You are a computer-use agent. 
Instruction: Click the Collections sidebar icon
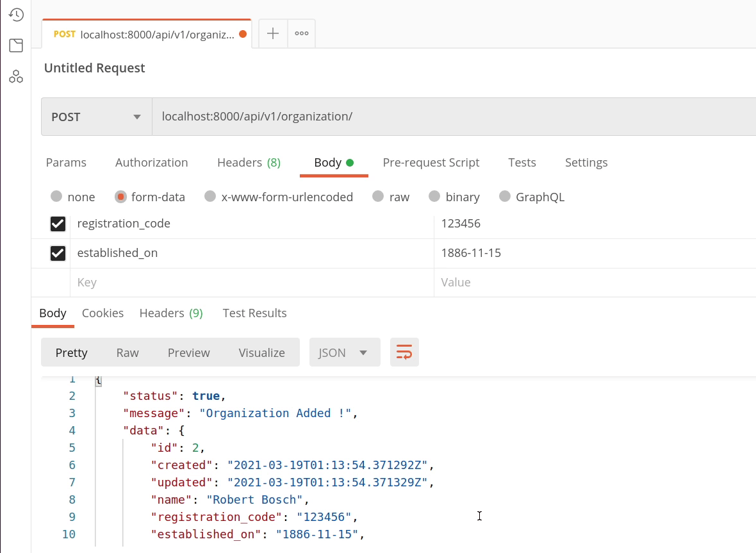(16, 45)
